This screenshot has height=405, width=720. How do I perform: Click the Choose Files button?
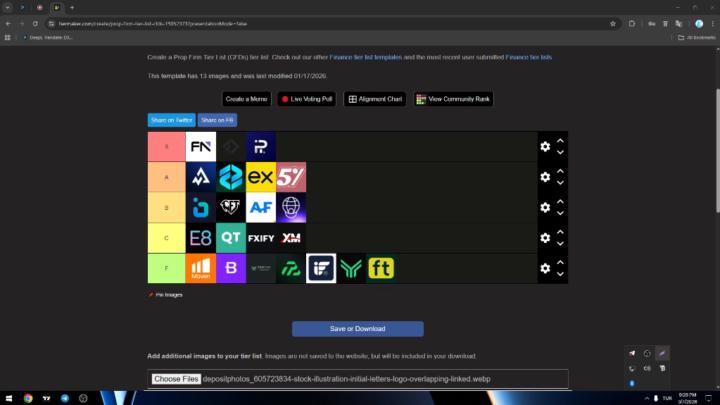click(176, 379)
